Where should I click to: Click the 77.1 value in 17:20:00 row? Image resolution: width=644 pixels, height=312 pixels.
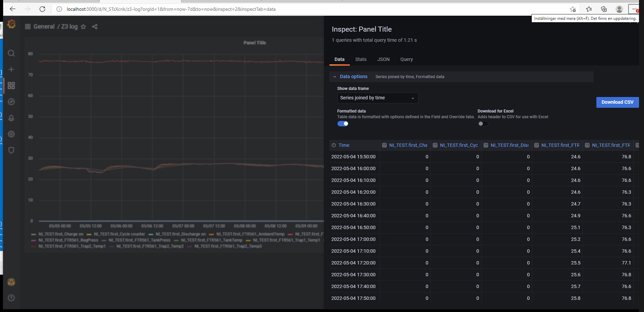pos(626,263)
